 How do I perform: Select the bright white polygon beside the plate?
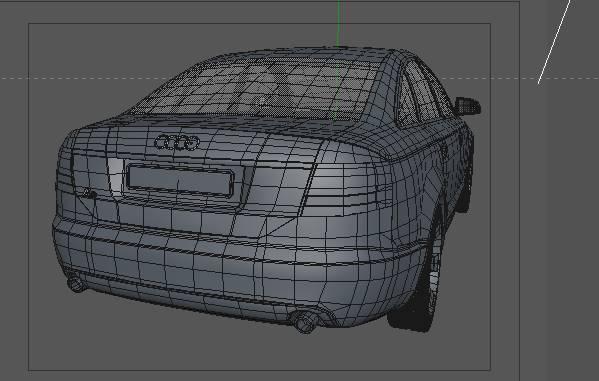click(x=116, y=177)
